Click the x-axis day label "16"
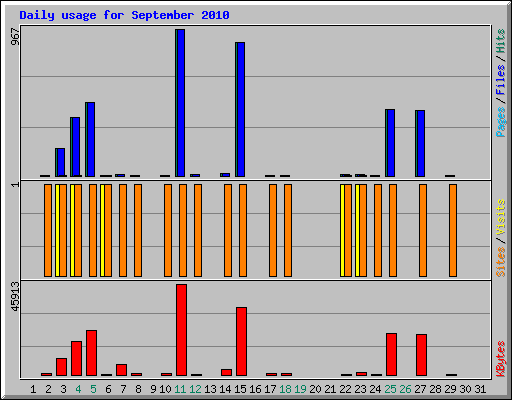512x400 pixels. point(255,389)
